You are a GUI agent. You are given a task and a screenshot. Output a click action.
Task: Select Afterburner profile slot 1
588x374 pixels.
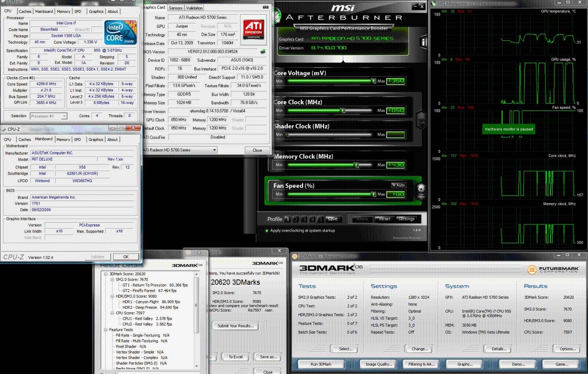287,219
